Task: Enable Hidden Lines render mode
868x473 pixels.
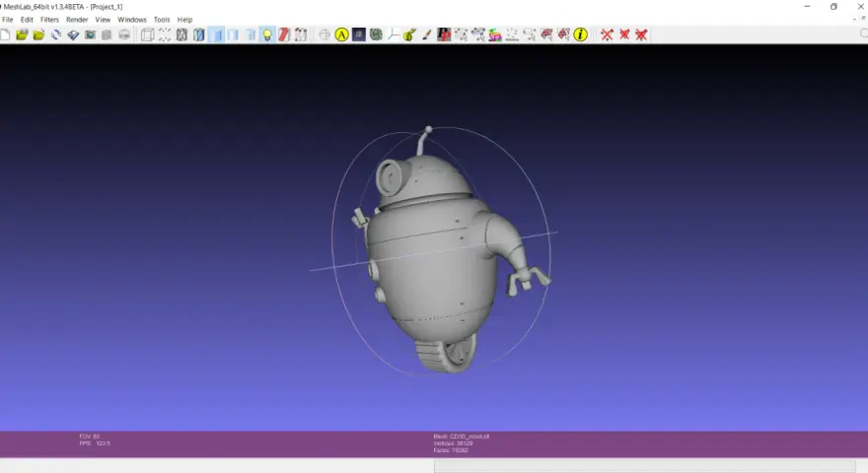Action: 198,34
